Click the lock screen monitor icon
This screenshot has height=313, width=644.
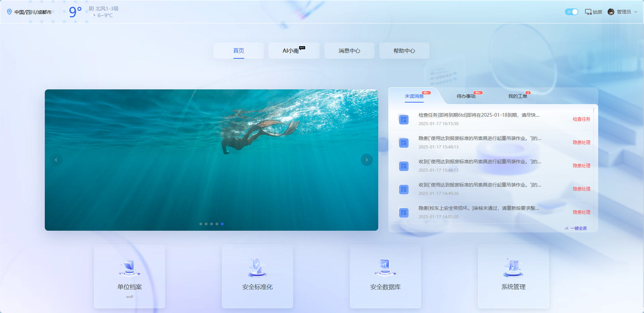coord(588,12)
